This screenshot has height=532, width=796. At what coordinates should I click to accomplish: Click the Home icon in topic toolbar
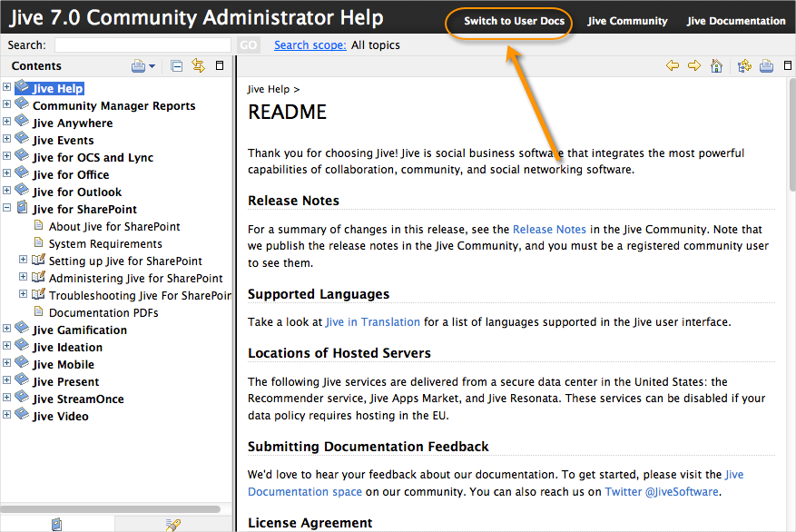click(x=716, y=65)
